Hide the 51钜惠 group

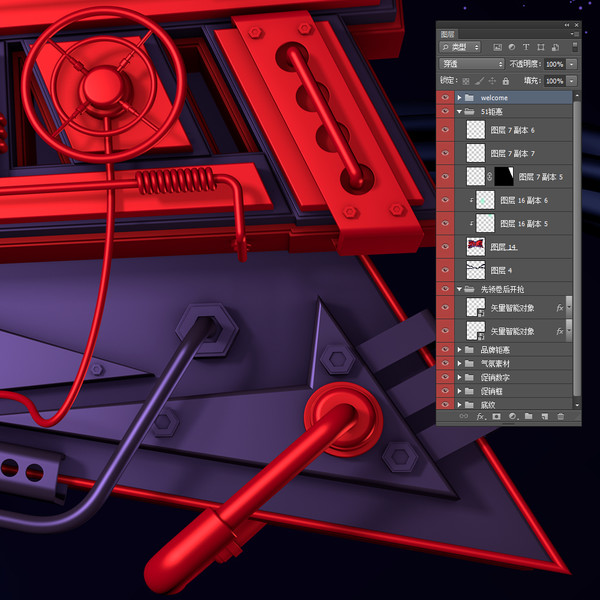(445, 111)
